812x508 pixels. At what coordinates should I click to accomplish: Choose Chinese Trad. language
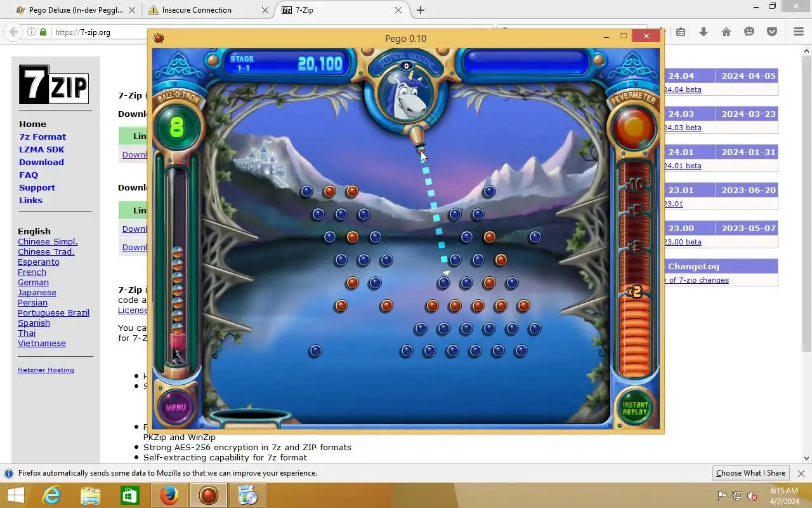pos(46,251)
